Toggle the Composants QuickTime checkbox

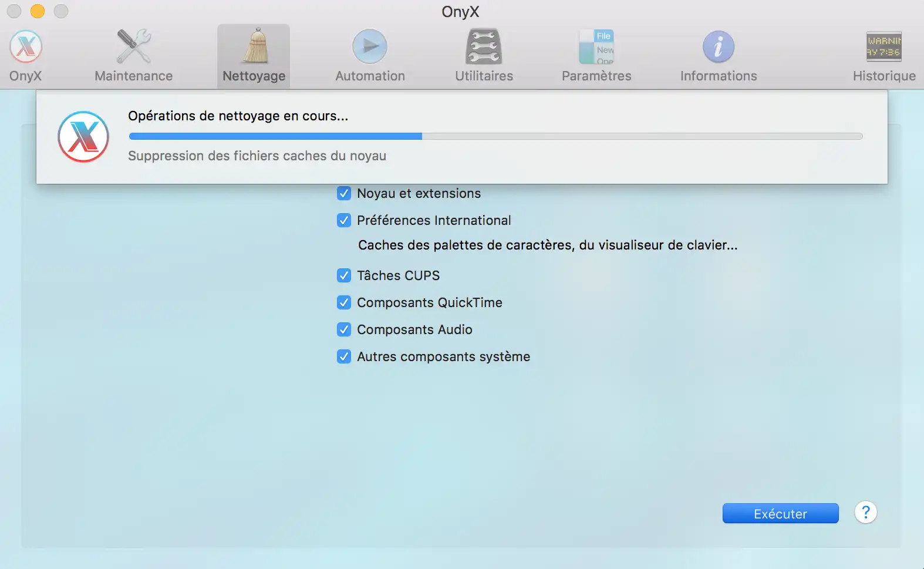click(344, 302)
